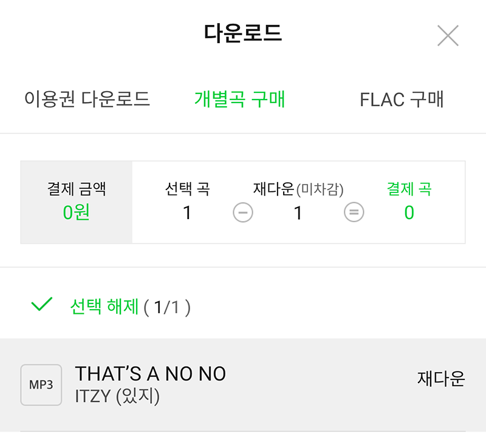Click the minus circle icon
Image resolution: width=486 pixels, height=448 pixels.
(243, 212)
